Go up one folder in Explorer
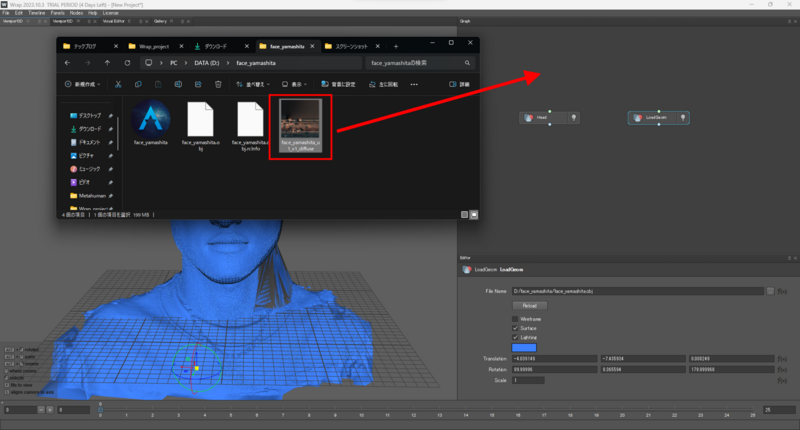 coord(107,63)
